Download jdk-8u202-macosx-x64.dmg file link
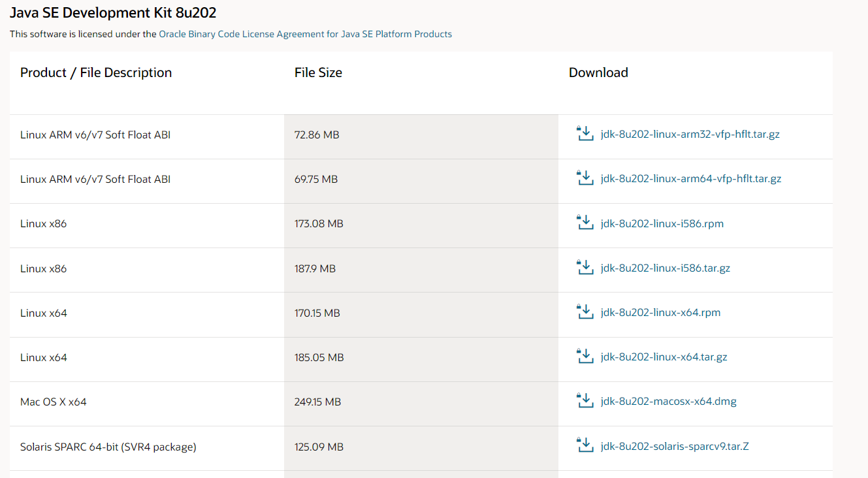This screenshot has width=868, height=478. pos(668,402)
